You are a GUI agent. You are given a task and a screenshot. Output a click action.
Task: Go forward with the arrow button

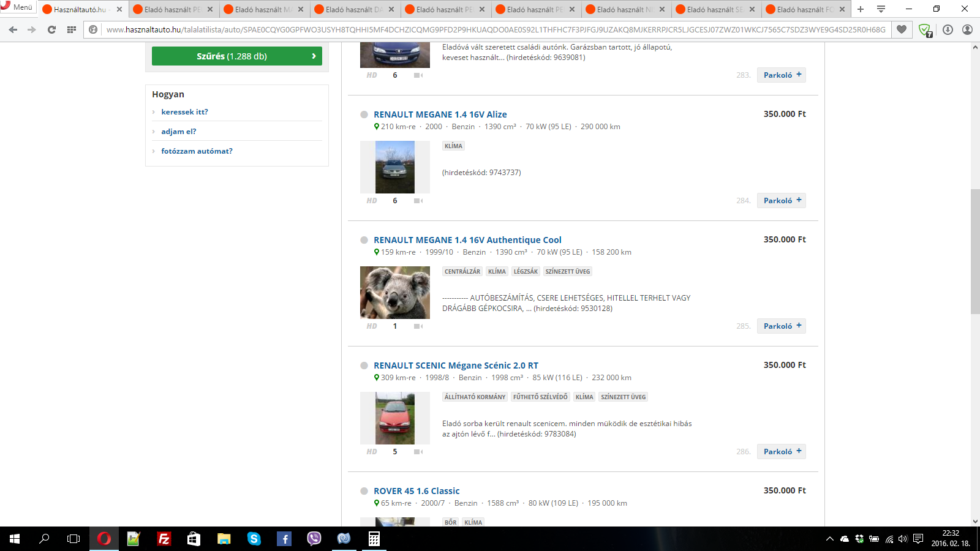pyautogui.click(x=32, y=29)
